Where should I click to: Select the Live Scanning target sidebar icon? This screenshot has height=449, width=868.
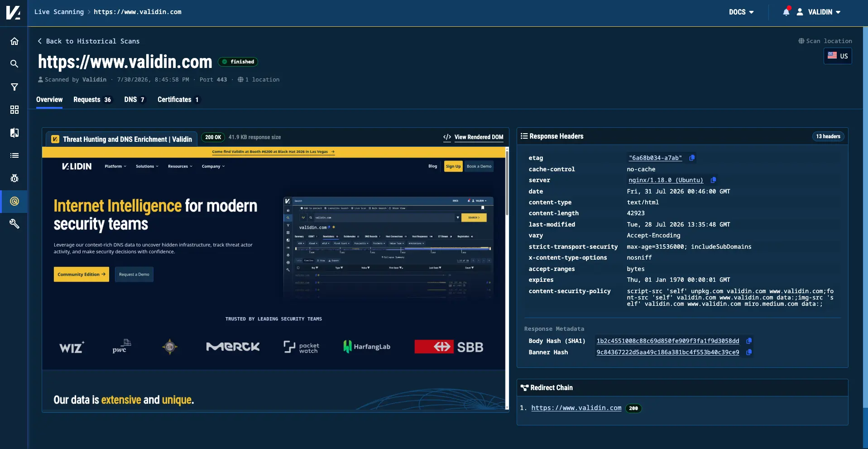click(14, 201)
